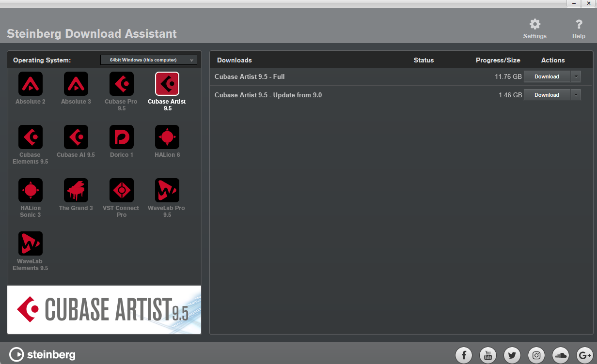Select the VST Connect Pro icon

(x=122, y=190)
